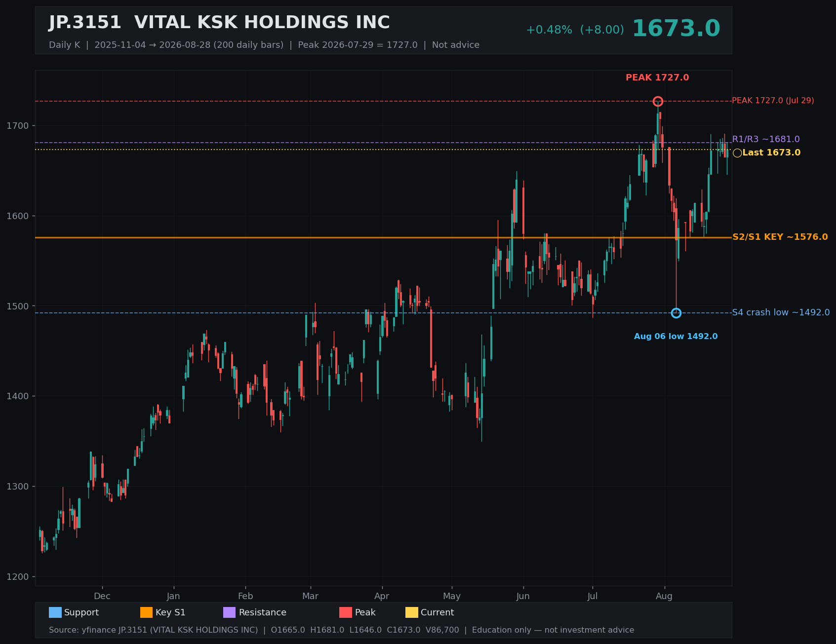Click the "Last 1673.0" label
The height and width of the screenshot is (644, 836).
point(771,153)
